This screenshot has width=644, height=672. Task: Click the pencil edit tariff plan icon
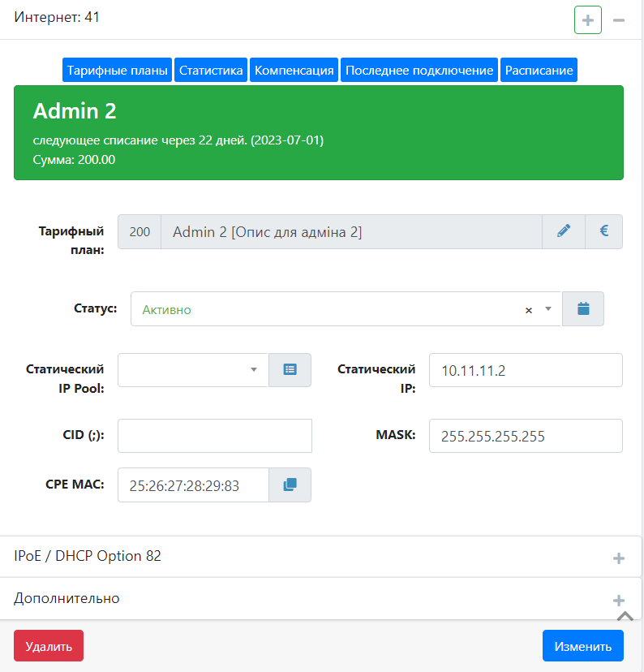point(564,231)
